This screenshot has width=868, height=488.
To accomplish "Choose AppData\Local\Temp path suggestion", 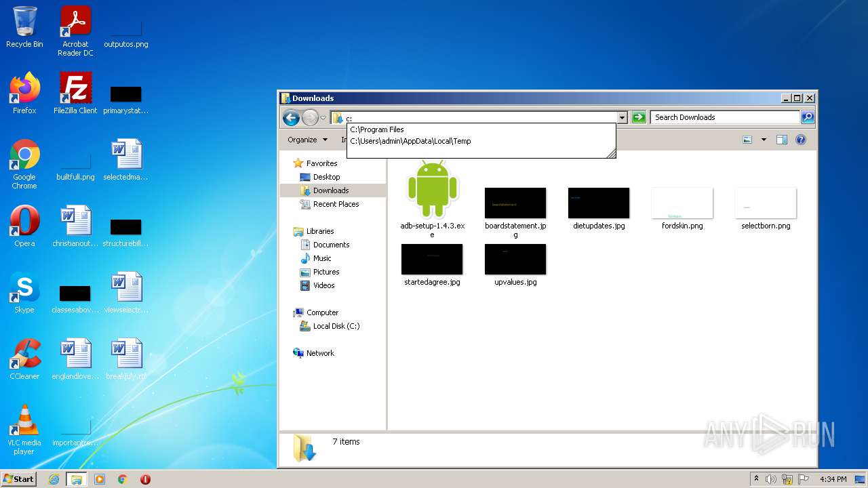I will coord(481,141).
